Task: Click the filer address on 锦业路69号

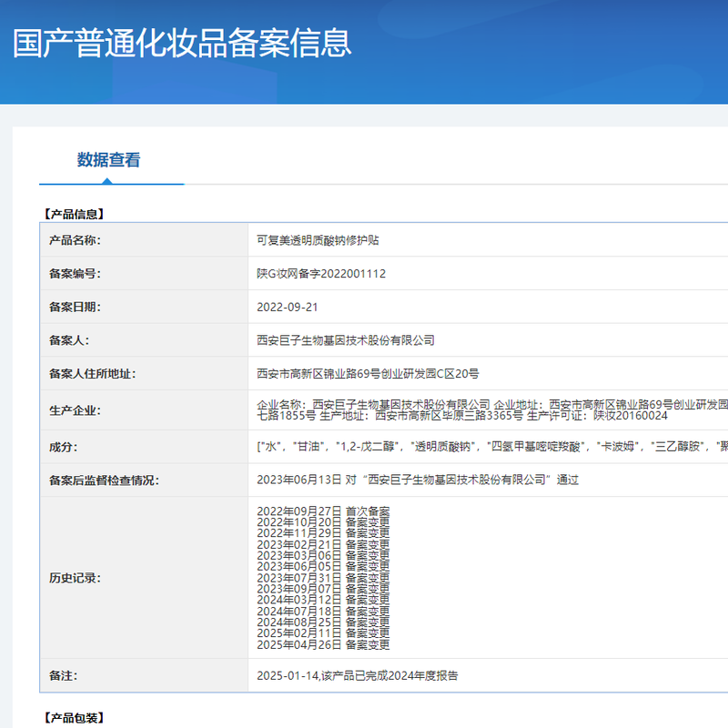Action: click(x=368, y=373)
